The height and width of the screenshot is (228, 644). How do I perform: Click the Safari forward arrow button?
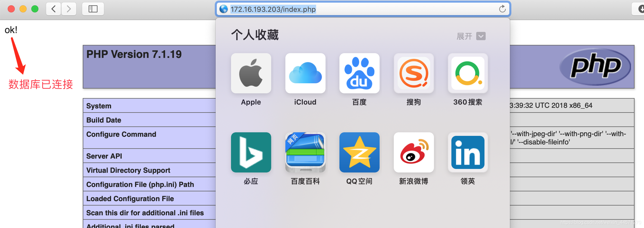tap(69, 9)
